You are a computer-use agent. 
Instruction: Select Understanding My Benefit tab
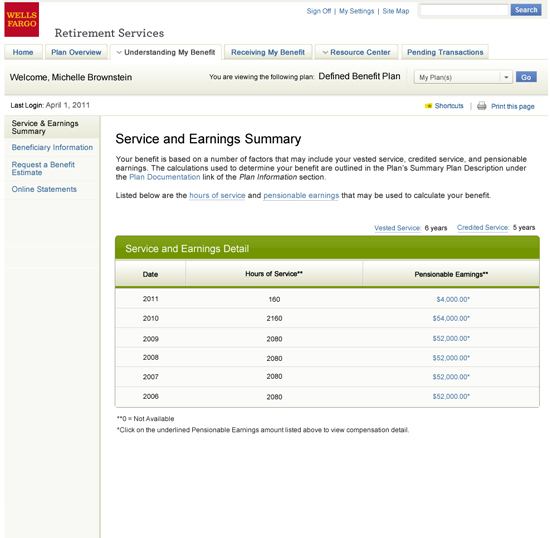166,52
